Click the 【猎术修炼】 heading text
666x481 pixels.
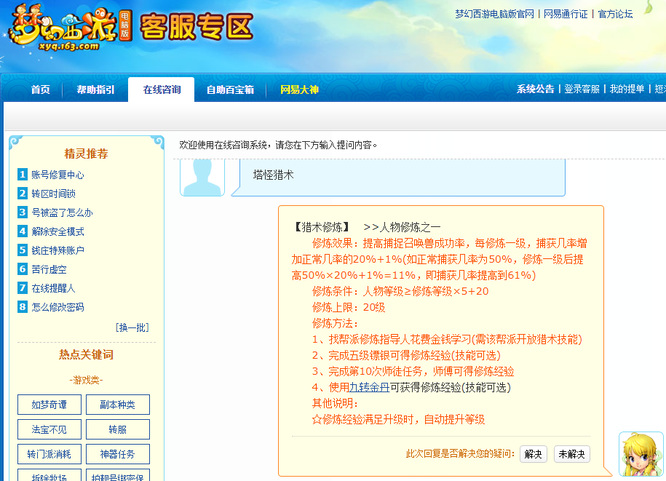pos(322,227)
